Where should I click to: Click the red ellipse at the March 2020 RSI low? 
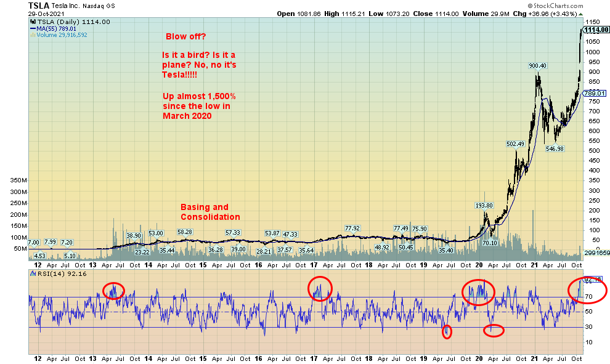click(494, 330)
